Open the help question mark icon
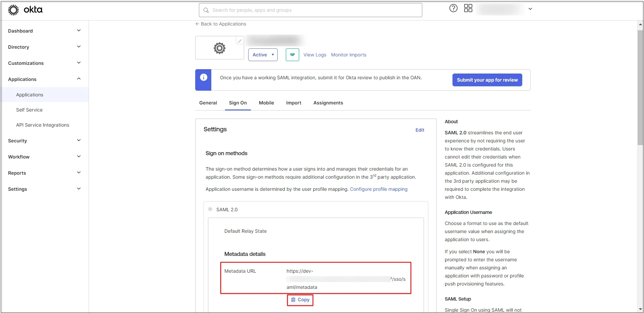The image size is (644, 313). [453, 8]
